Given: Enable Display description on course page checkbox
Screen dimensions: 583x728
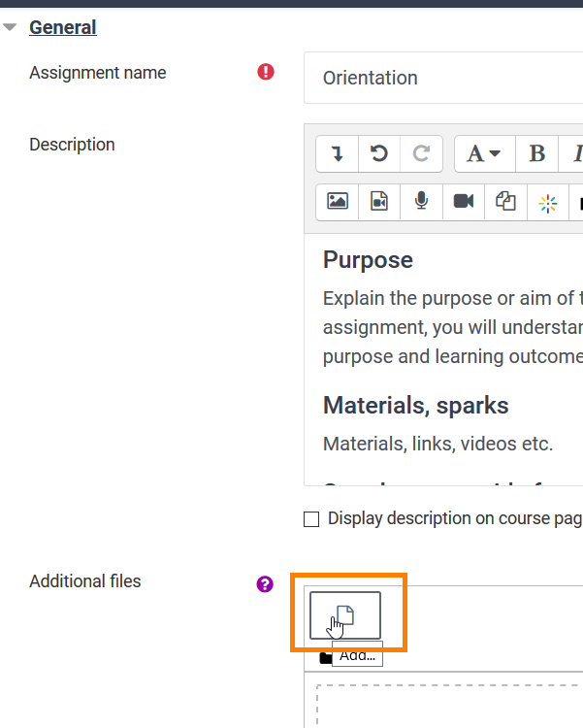Looking at the screenshot, I should [311, 519].
